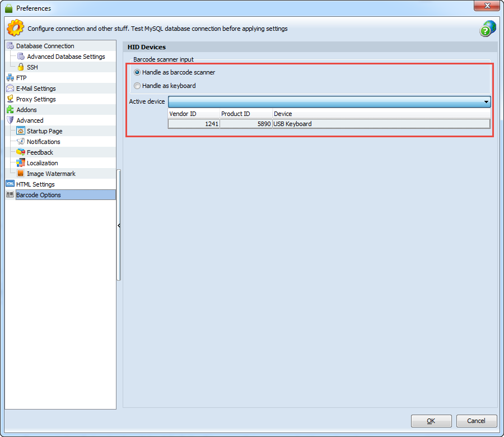Open help via the globe question icon
Screen dimensions: 504x437
pos(487,29)
